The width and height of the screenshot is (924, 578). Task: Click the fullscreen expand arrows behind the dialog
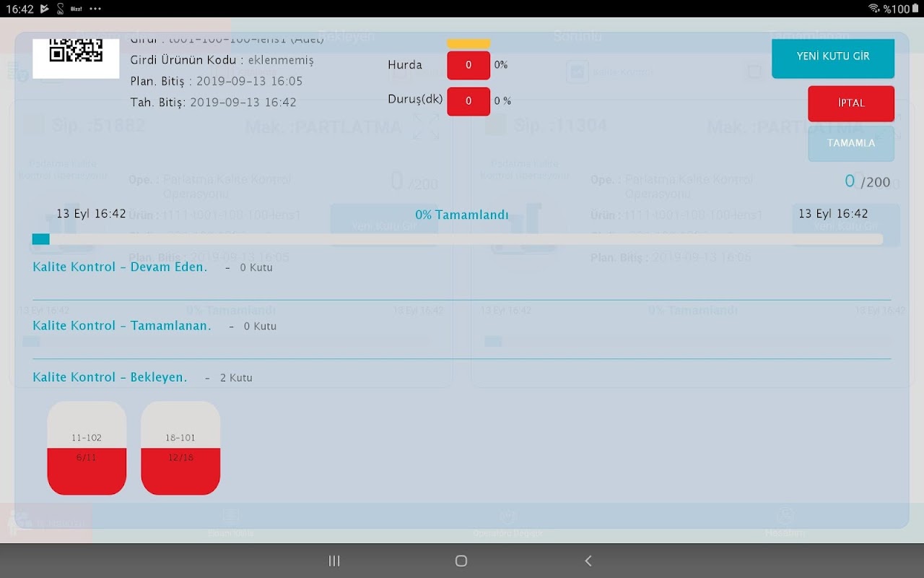coord(426,128)
